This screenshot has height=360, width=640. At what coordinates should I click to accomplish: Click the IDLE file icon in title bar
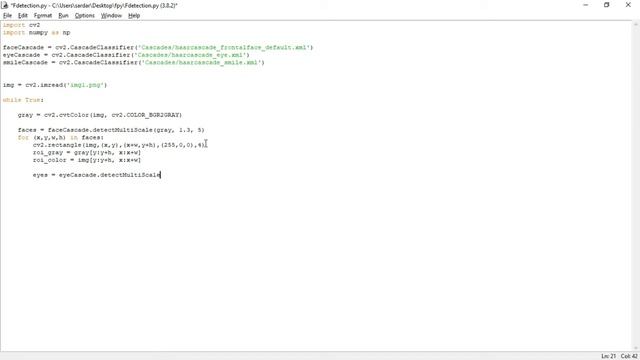tap(5, 5)
